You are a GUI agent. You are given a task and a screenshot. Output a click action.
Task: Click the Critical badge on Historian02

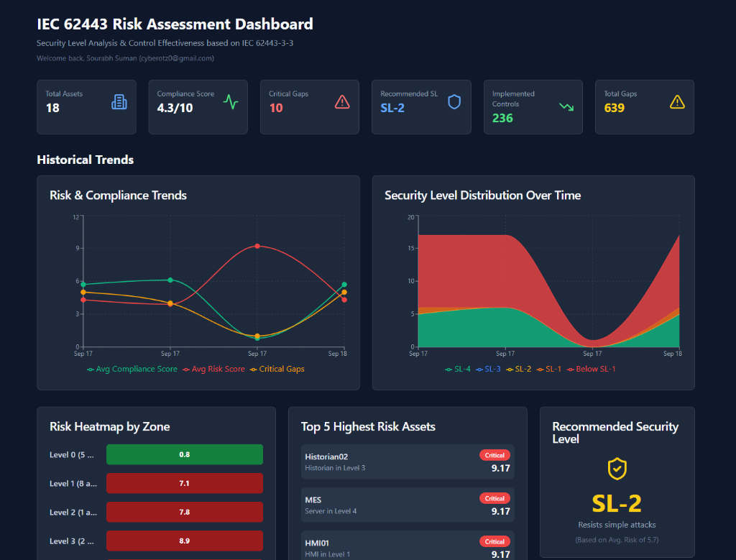pyautogui.click(x=494, y=455)
